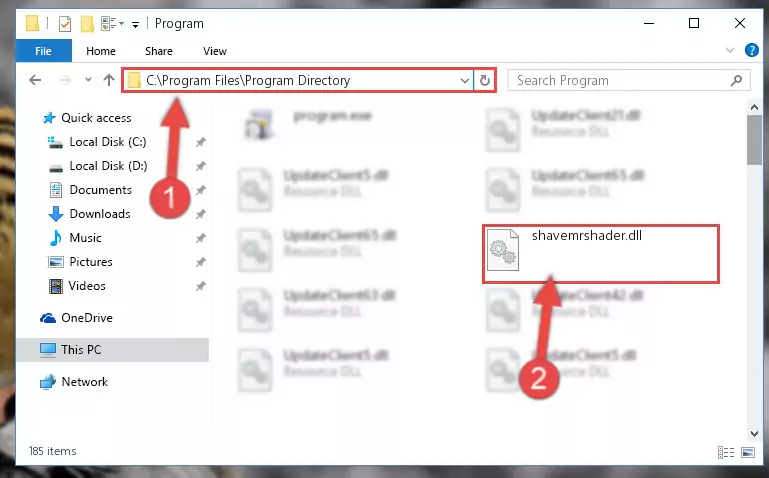Click the Properties checkmark icon in the quick access toolbar
This screenshot has height=478, width=769.
click(65, 24)
